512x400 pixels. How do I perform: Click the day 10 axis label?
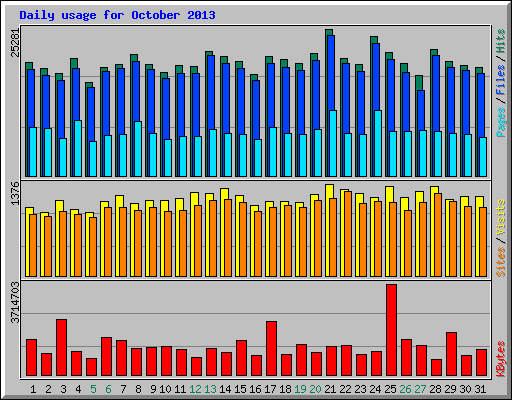pyautogui.click(x=165, y=389)
